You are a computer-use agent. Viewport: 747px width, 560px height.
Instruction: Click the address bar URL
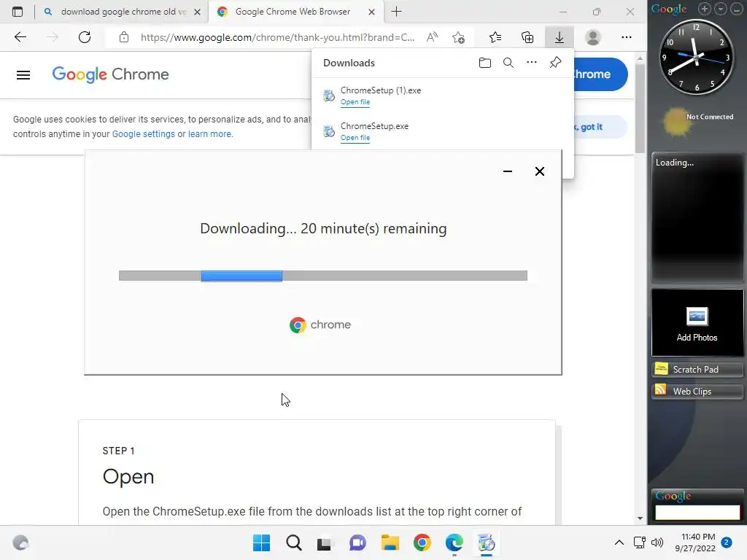pyautogui.click(x=278, y=37)
